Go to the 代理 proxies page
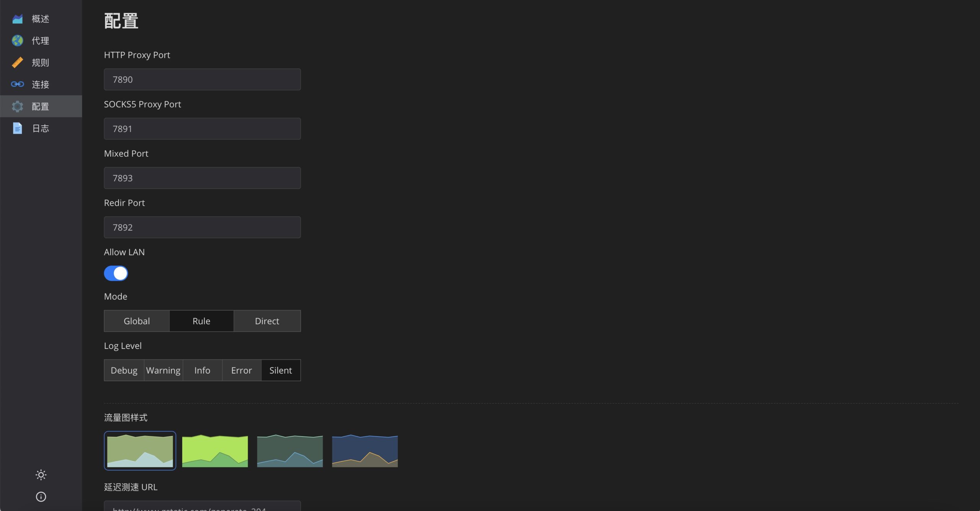Image resolution: width=980 pixels, height=511 pixels. point(41,41)
